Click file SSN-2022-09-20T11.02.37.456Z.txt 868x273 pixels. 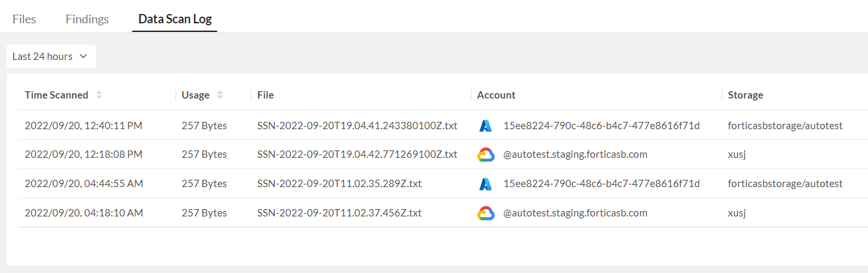[339, 213]
